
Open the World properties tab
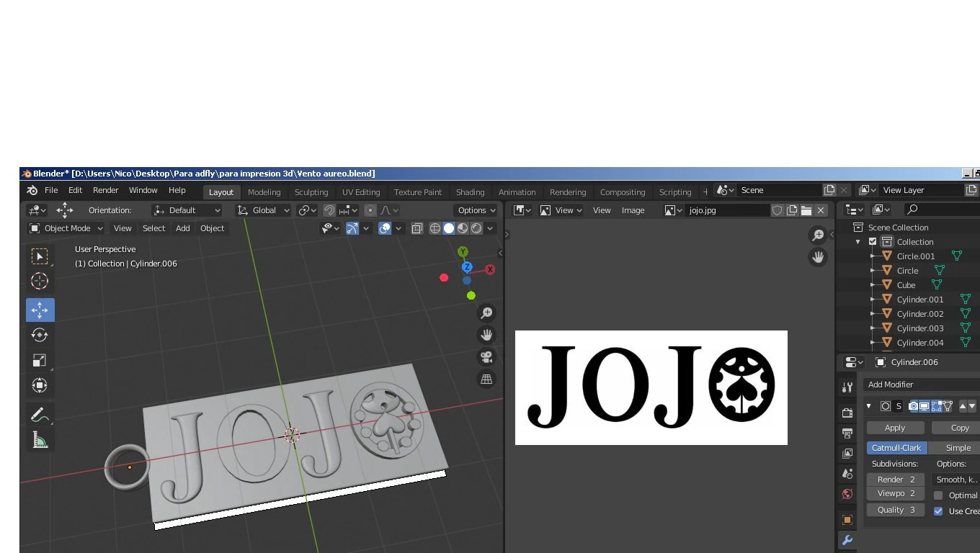coord(847,494)
